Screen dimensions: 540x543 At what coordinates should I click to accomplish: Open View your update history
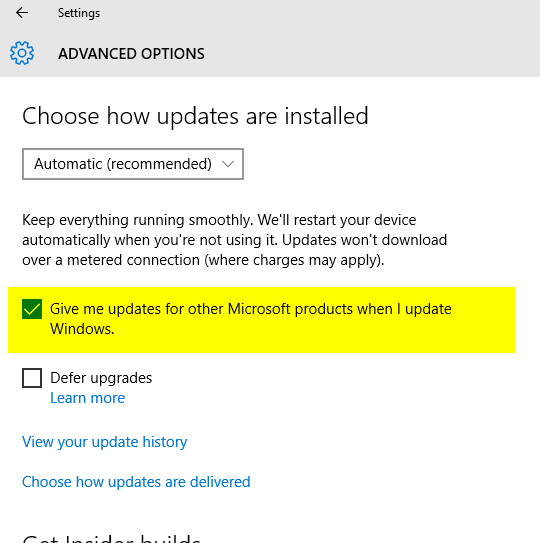point(104,442)
